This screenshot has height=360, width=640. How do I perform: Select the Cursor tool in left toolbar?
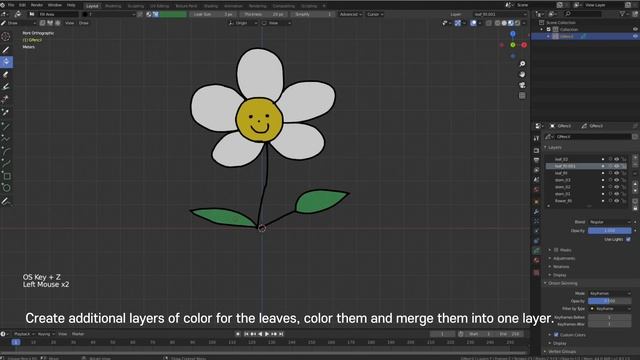click(6, 36)
